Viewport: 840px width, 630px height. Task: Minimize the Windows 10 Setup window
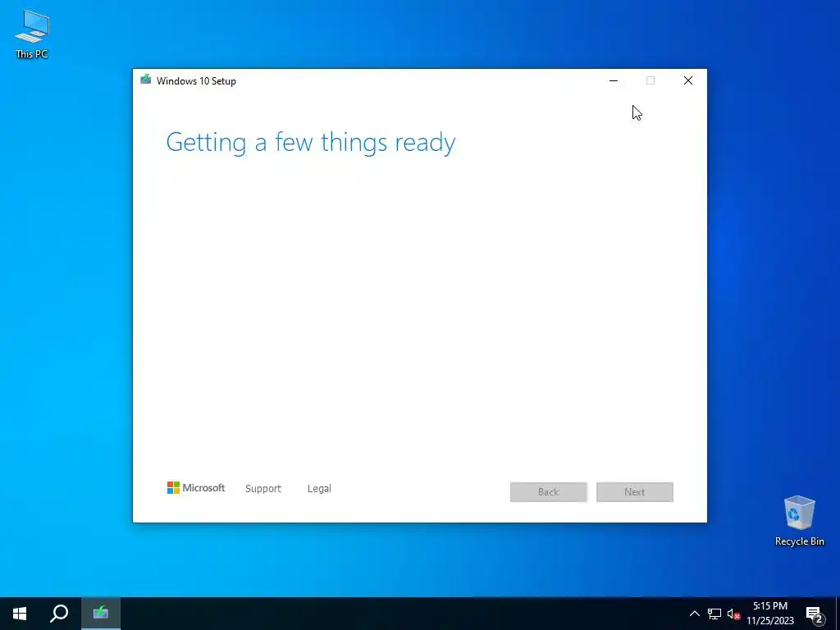(x=614, y=81)
